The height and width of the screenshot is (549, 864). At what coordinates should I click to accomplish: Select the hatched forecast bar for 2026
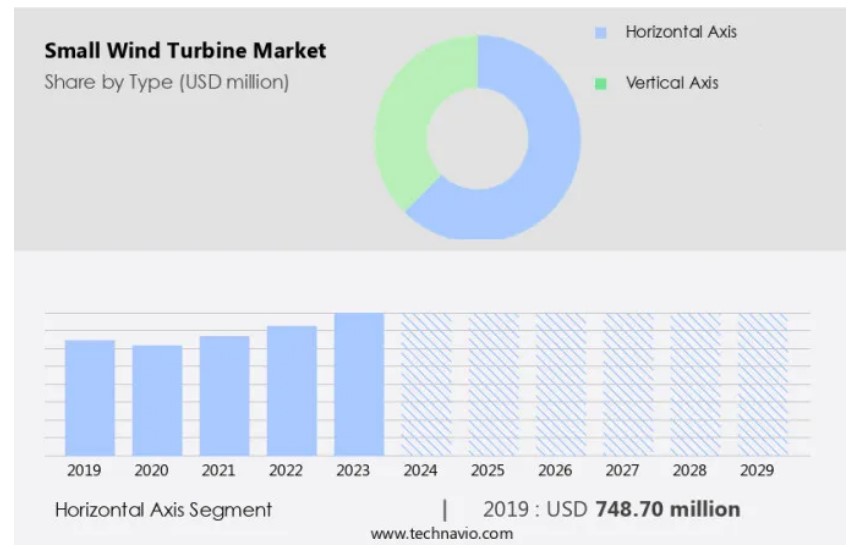[x=560, y=384]
